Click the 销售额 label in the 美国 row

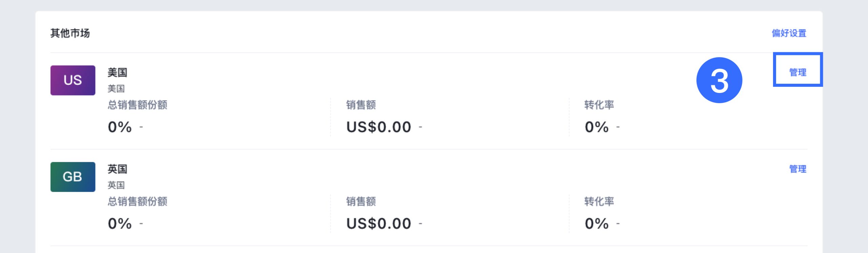[361, 105]
